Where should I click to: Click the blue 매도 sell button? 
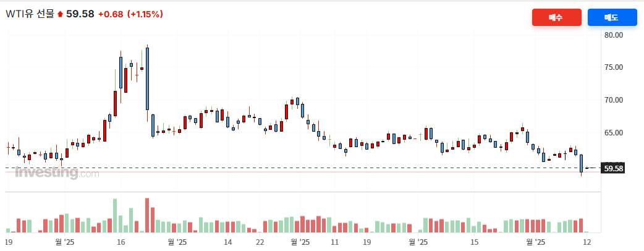(612, 17)
